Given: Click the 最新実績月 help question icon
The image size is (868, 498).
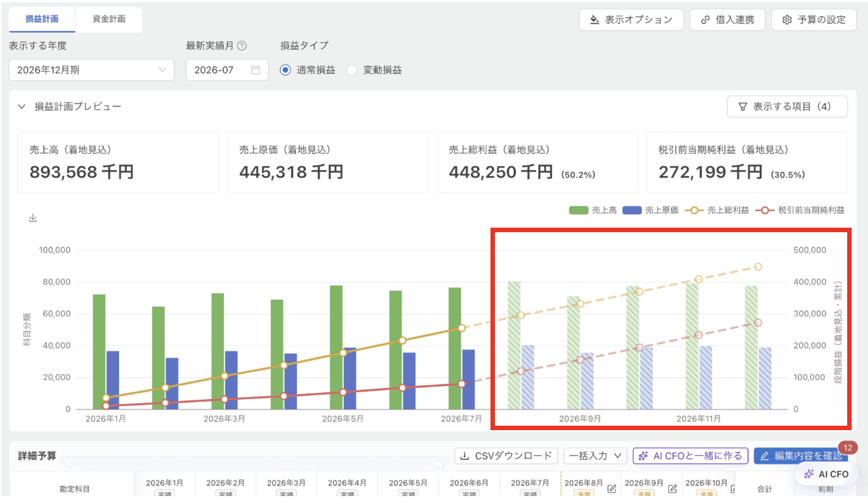Looking at the screenshot, I should click(242, 46).
